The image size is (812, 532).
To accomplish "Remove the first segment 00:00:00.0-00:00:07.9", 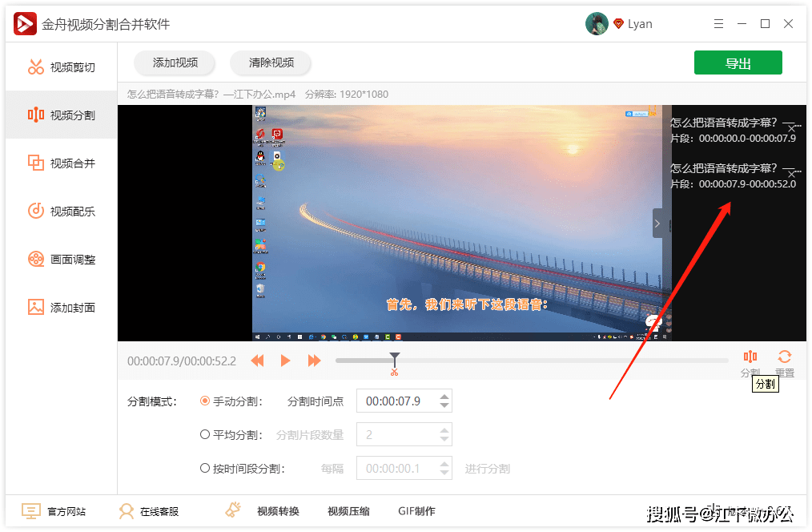I will [x=791, y=127].
